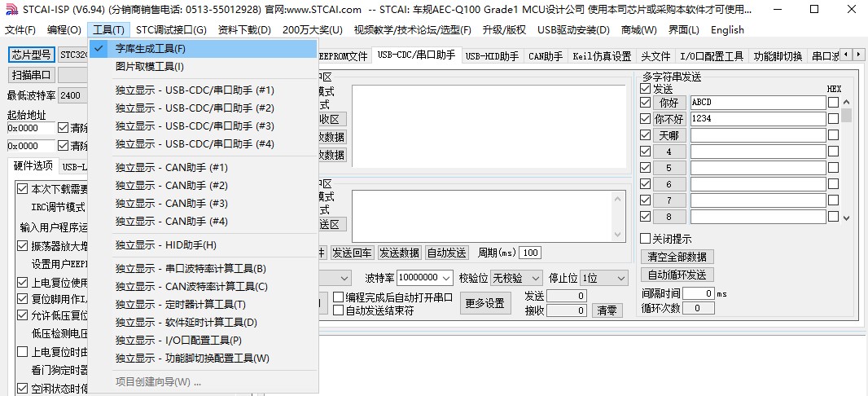Toggle 允许低压复位 checkbox

pos(23,315)
